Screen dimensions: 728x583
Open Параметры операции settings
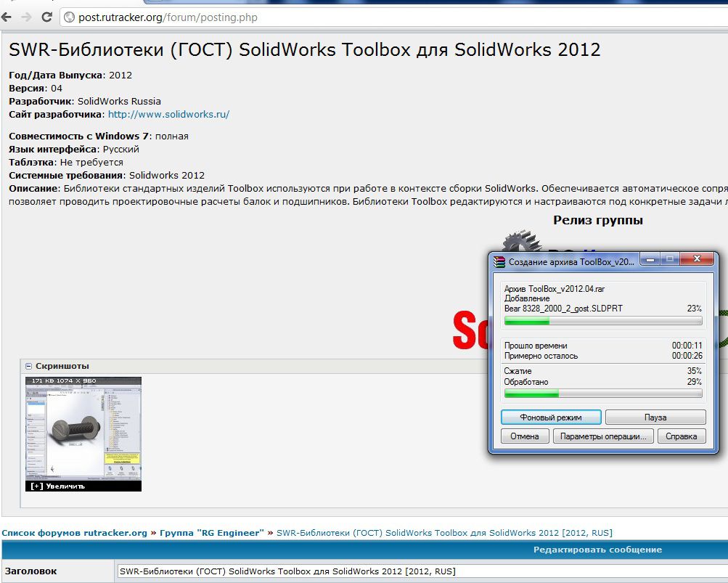point(603,436)
